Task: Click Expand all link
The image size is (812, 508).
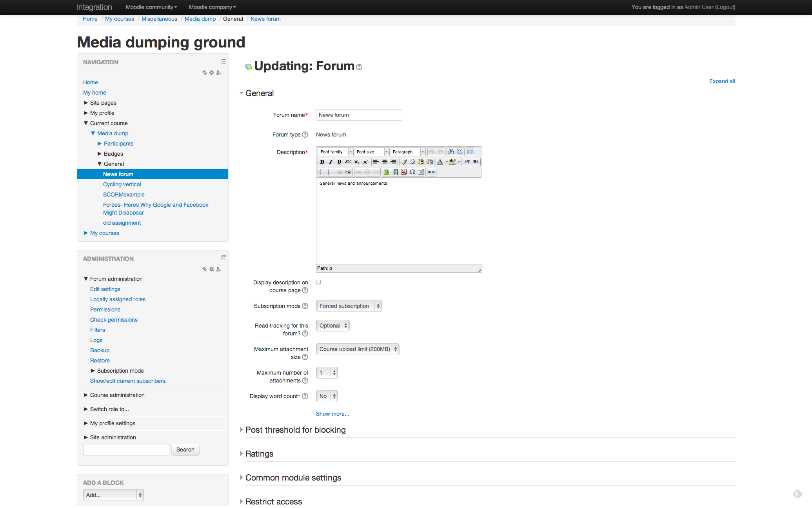Action: (x=722, y=81)
